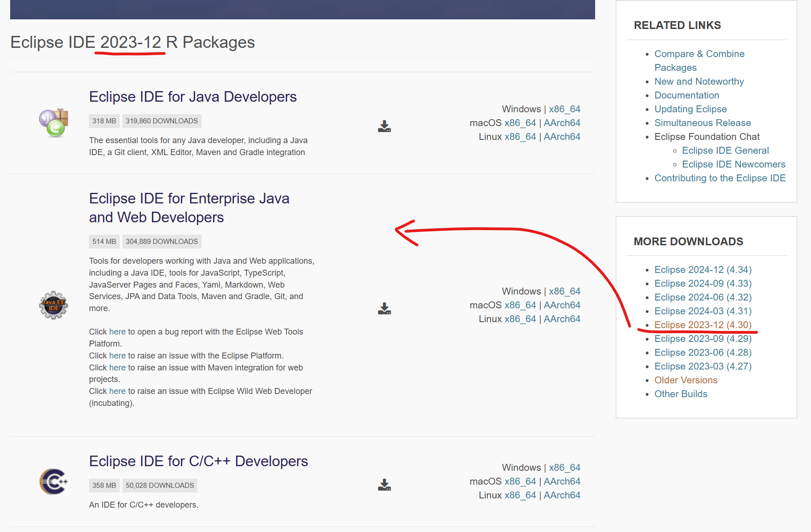811x532 pixels.
Task: Click 'Eclipse Foundation Chat' list text
Action: pos(707,137)
